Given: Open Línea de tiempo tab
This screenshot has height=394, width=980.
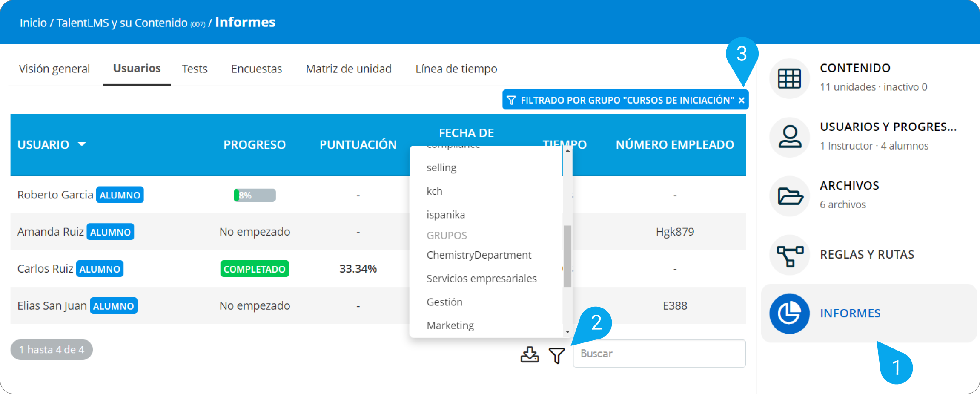Looking at the screenshot, I should coord(456,69).
